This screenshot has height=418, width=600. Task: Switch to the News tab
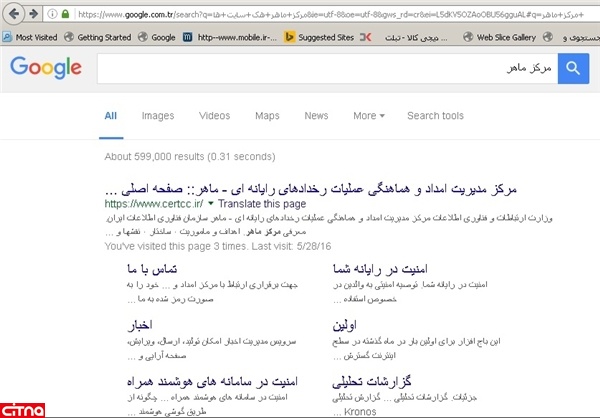coord(316,116)
